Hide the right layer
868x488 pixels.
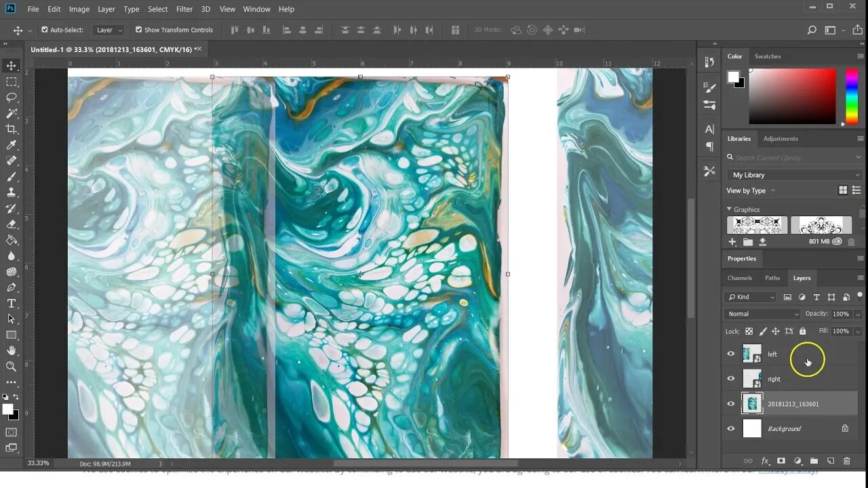pyautogui.click(x=731, y=379)
